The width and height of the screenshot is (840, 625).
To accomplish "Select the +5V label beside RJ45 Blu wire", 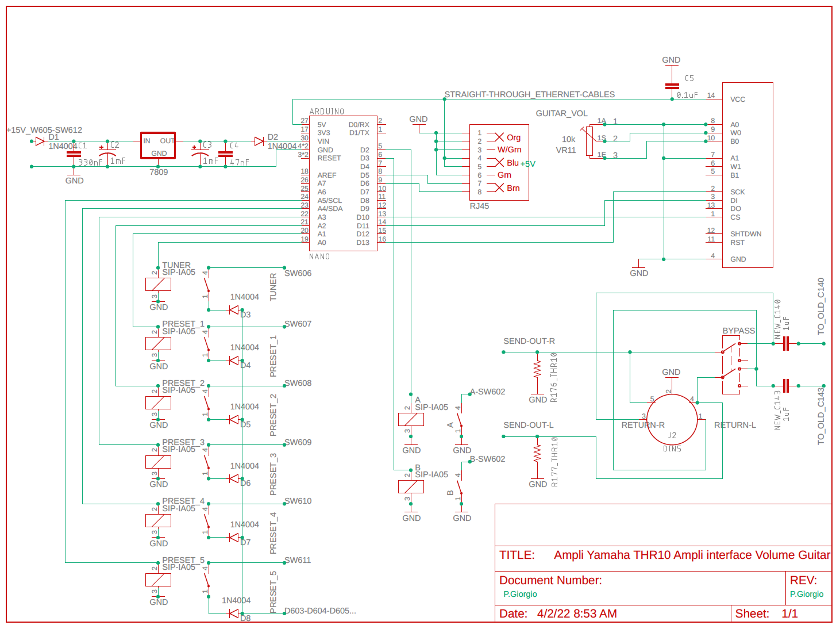I will coord(528,164).
